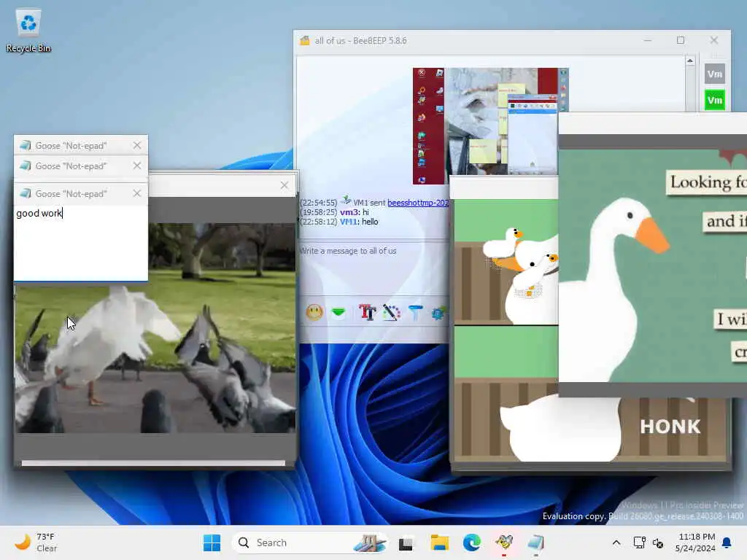
Task: Click the notepad icon of top Goose 'Not-epad'
Action: click(26, 145)
